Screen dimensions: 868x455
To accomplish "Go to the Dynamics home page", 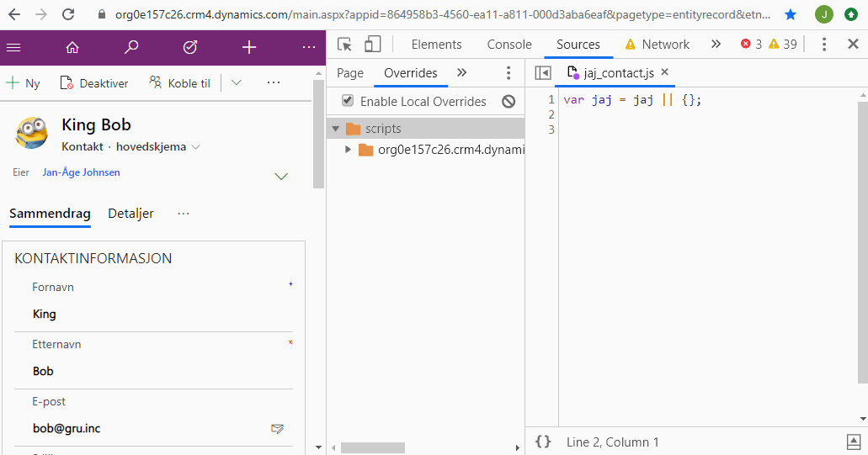I will (72, 48).
